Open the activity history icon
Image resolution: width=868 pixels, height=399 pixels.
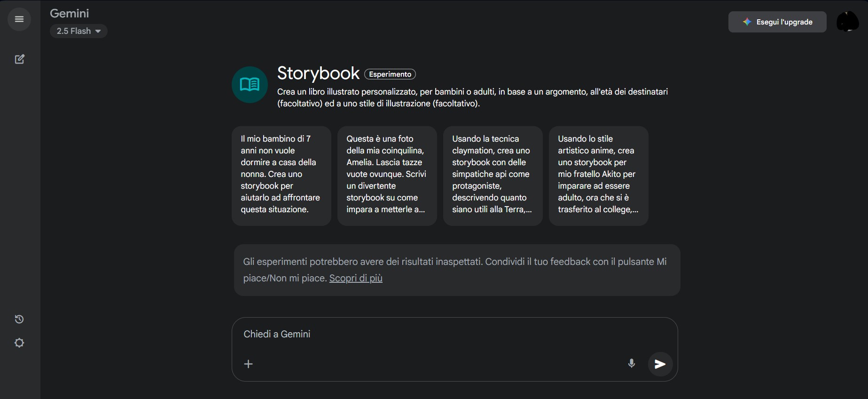(x=19, y=319)
